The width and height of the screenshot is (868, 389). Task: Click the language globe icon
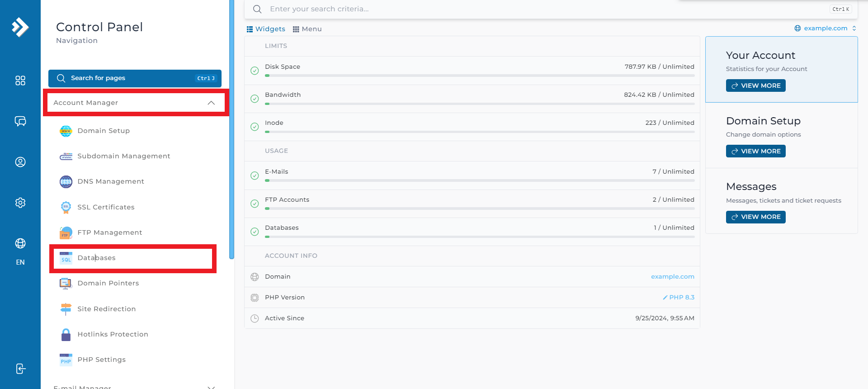[20, 243]
